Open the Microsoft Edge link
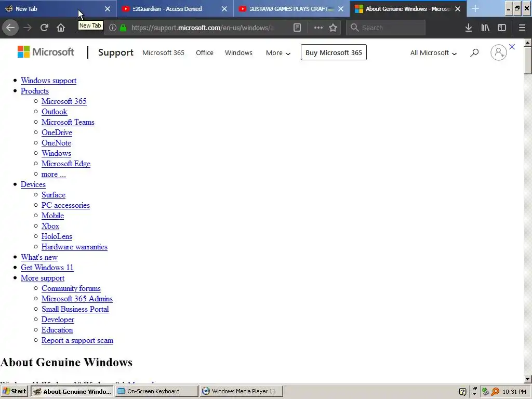532x399 pixels. point(66,164)
